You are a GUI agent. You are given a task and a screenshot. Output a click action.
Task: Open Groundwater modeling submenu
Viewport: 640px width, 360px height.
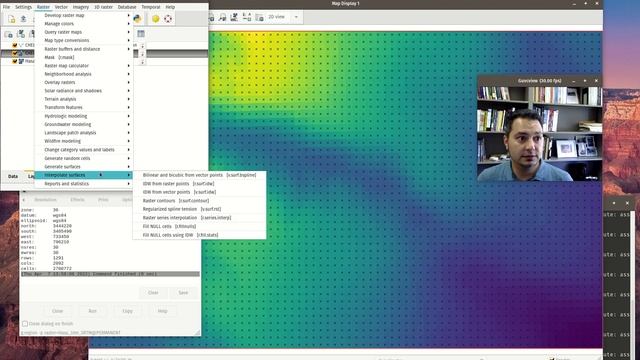coord(84,124)
